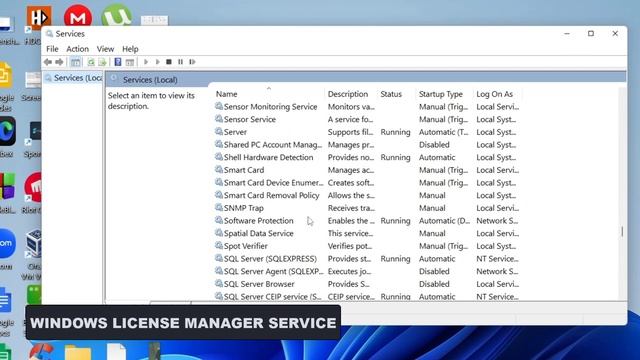Select Smart Card Removal Policy service
The image size is (640, 360).
(x=271, y=195)
